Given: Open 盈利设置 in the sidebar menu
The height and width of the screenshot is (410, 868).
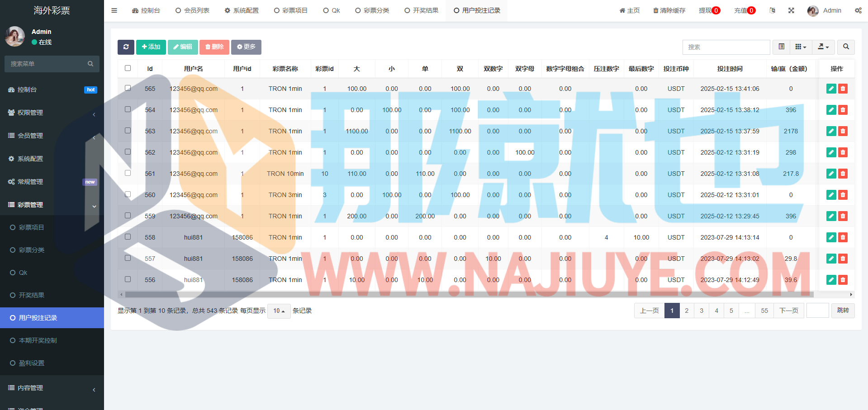Looking at the screenshot, I should 32,363.
